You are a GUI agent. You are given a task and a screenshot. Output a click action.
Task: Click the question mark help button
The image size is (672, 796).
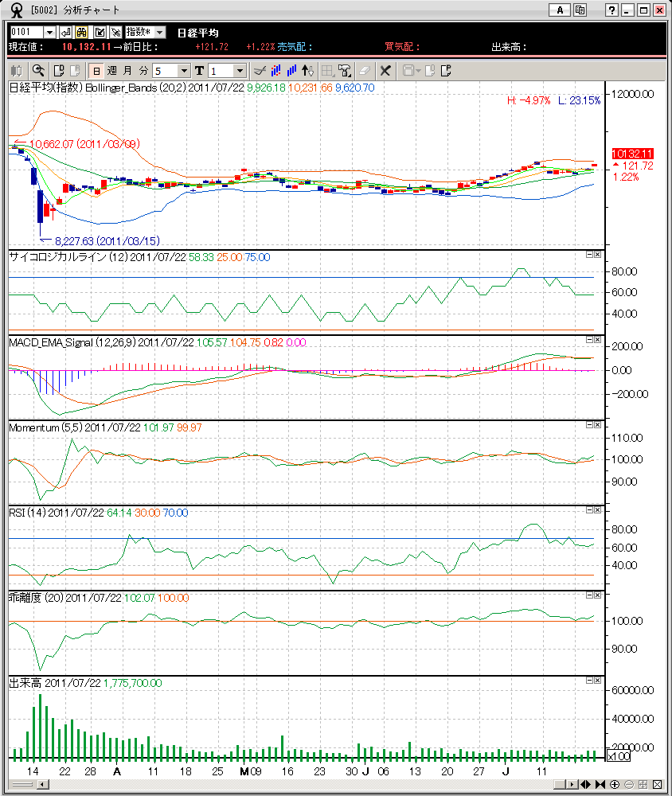click(611, 10)
